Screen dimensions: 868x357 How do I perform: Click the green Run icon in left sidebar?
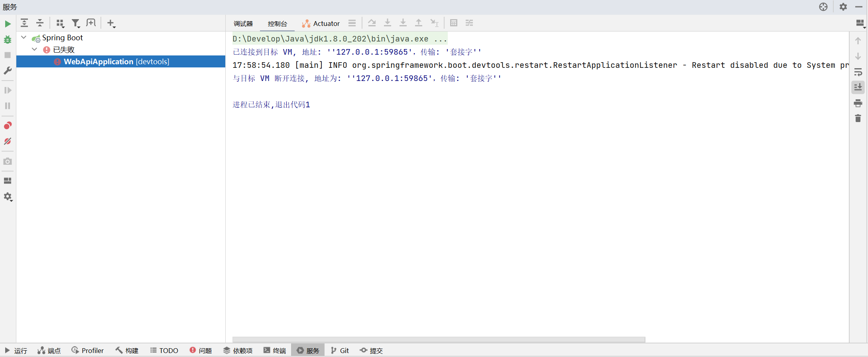8,24
